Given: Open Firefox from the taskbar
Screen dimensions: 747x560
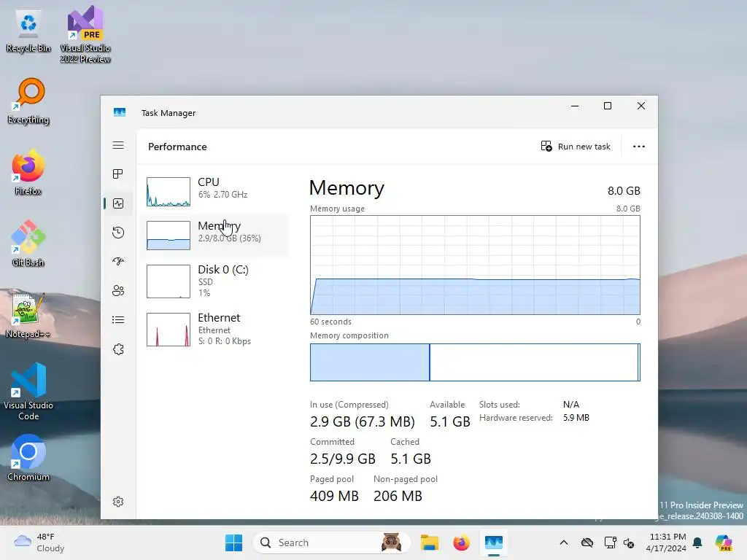Looking at the screenshot, I should click(x=461, y=542).
